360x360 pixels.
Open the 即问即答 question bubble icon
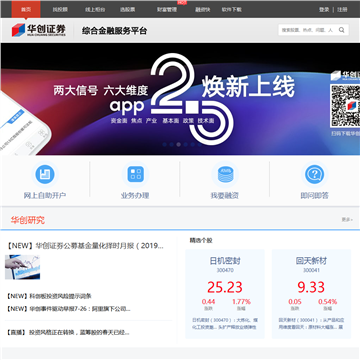tap(314, 174)
